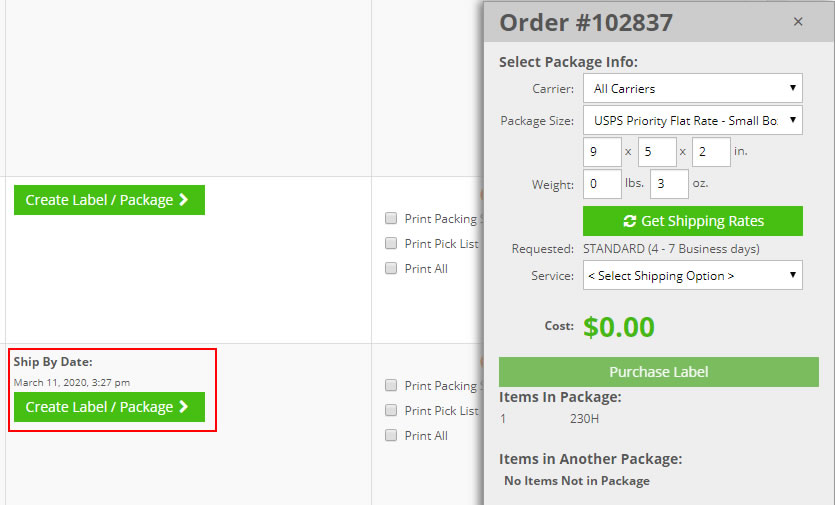Toggle the lower Print All checkbox
The image size is (835, 505).
click(392, 435)
